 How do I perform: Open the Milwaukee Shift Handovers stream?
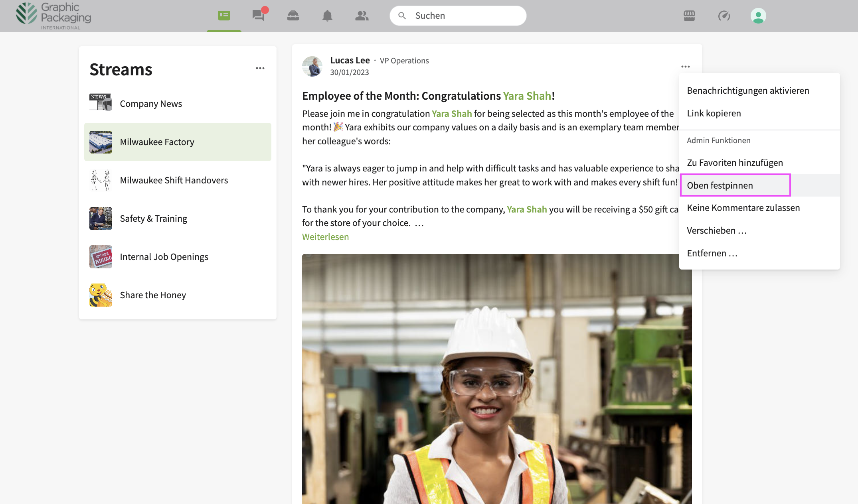point(178,180)
